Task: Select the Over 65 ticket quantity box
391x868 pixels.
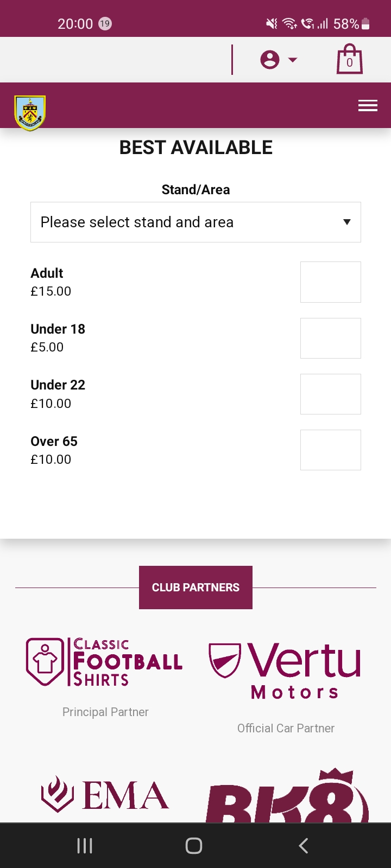Action: [330, 450]
